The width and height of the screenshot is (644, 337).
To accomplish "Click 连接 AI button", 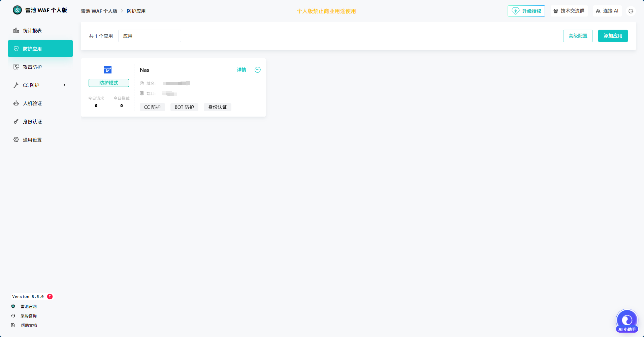I will pos(607,11).
